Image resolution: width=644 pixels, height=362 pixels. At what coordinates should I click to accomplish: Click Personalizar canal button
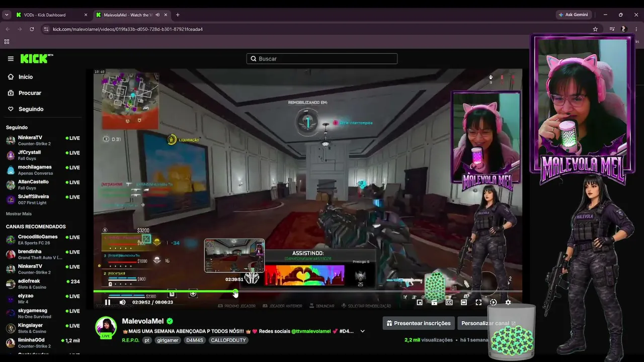[489, 323]
